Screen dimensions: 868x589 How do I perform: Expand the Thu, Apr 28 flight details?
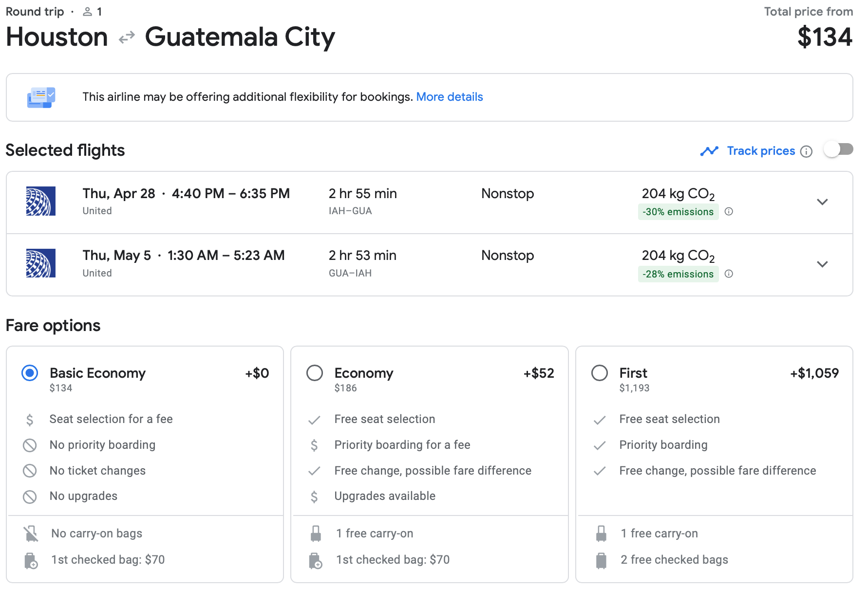[x=822, y=202]
